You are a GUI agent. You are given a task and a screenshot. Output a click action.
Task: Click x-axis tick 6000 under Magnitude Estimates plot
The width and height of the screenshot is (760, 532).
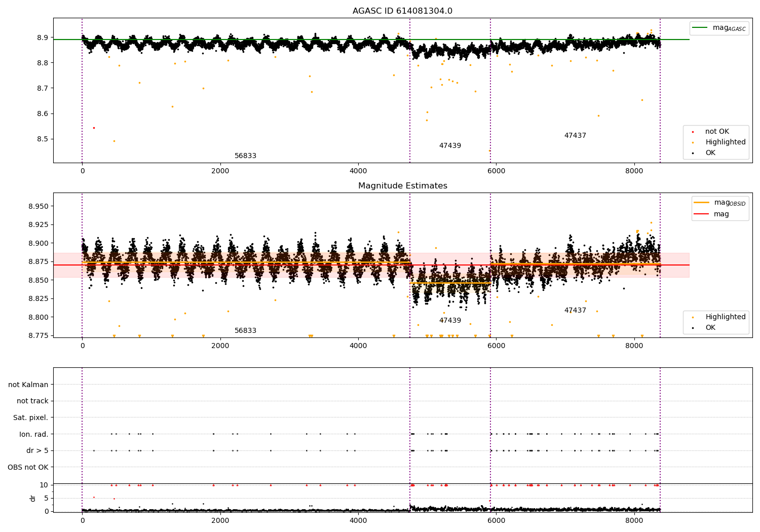[x=497, y=346]
